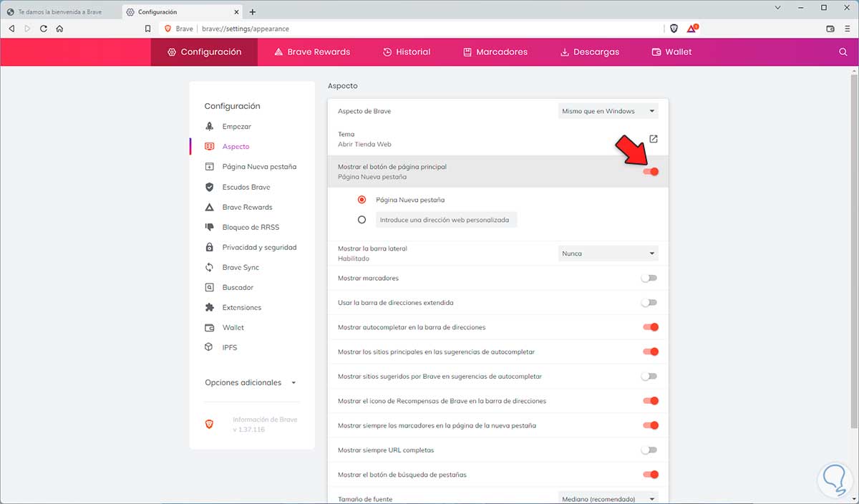859x504 pixels.
Task: Click the custom web address input field
Action: pos(446,220)
